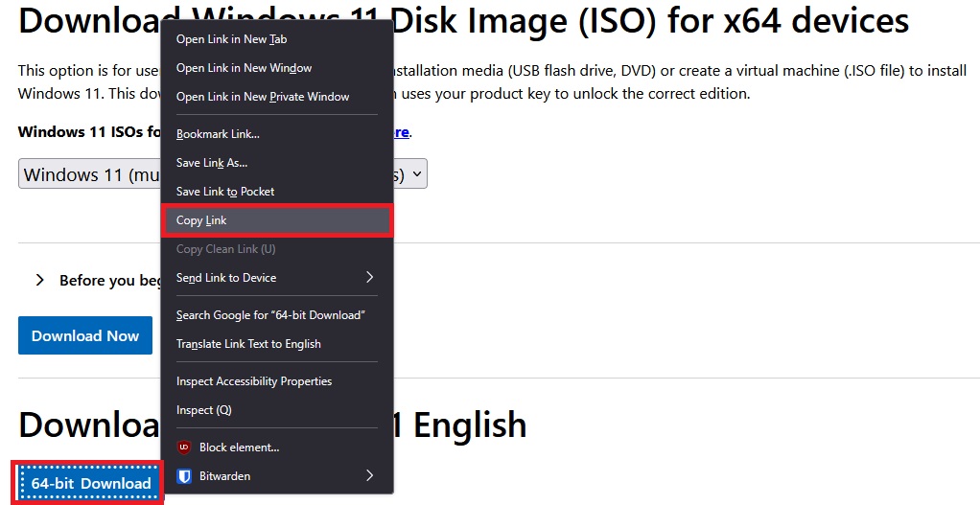Select Inspect (Q) menu entry

pyautogui.click(x=203, y=410)
